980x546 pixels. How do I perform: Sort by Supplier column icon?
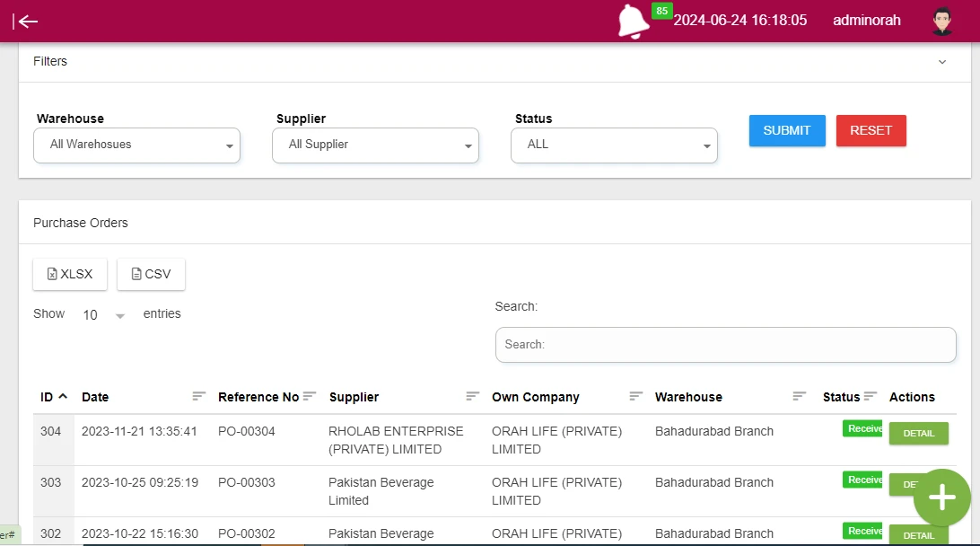click(472, 396)
